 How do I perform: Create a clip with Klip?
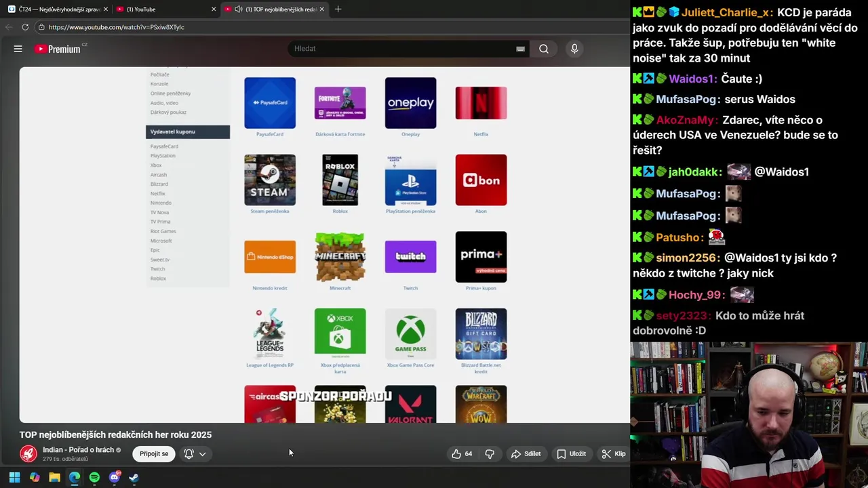click(x=614, y=454)
